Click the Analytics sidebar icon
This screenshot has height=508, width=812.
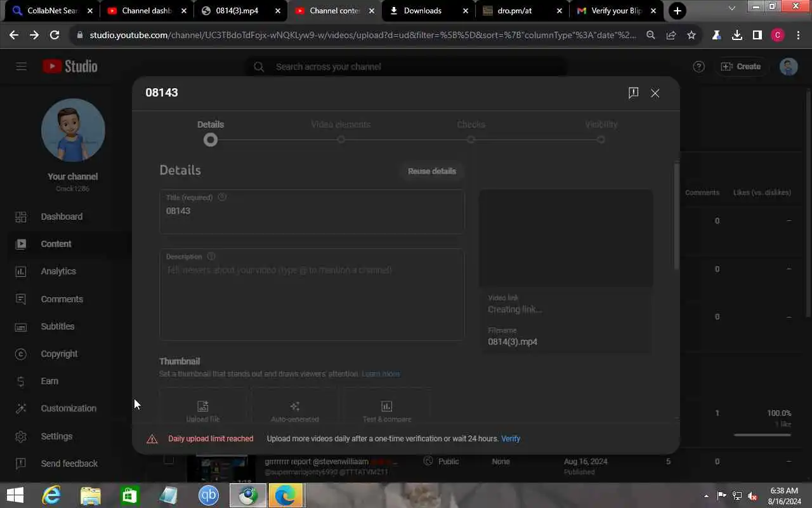click(21, 271)
